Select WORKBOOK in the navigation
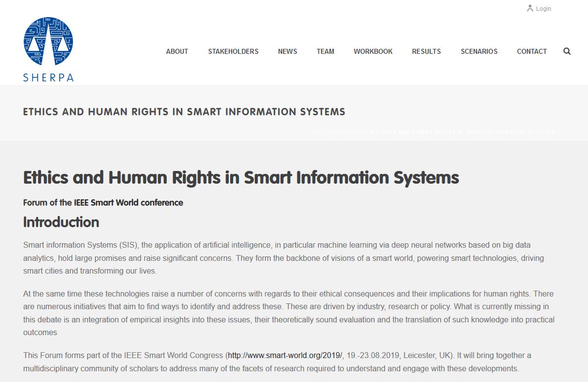The width and height of the screenshot is (588, 382). pyautogui.click(x=373, y=51)
